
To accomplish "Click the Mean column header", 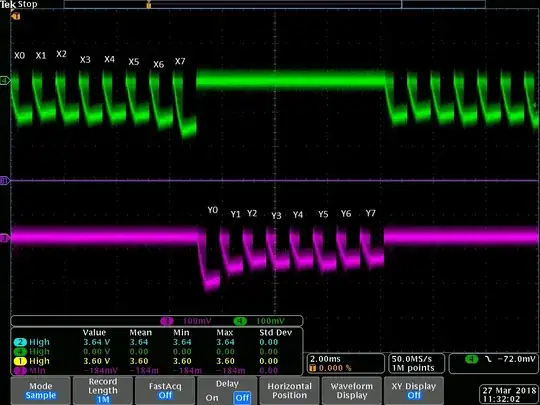I will coord(141,333).
